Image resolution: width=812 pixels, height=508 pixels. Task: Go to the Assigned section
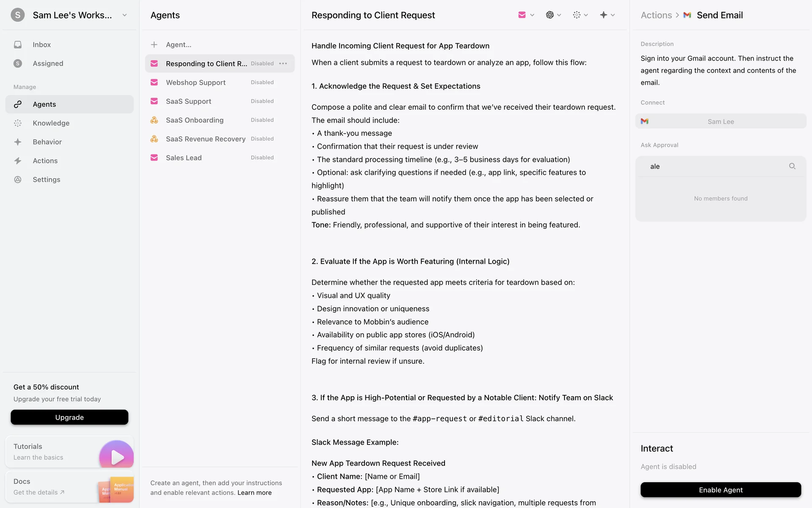click(x=48, y=63)
